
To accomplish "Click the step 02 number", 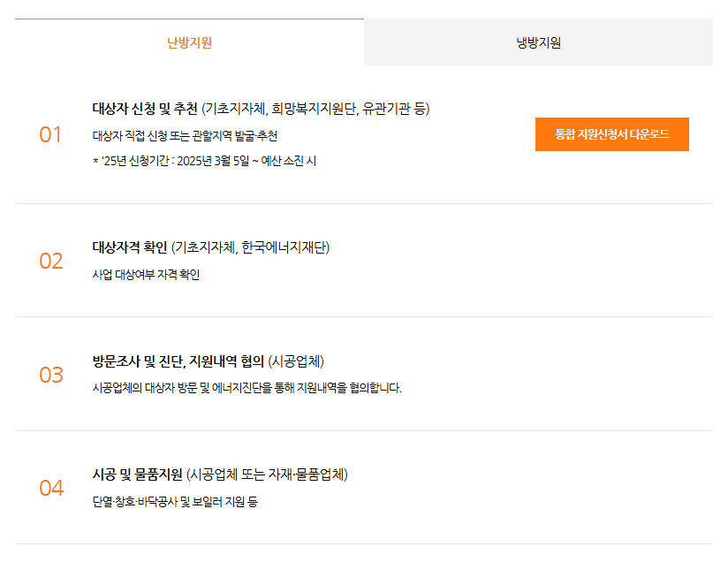I will point(53,262).
